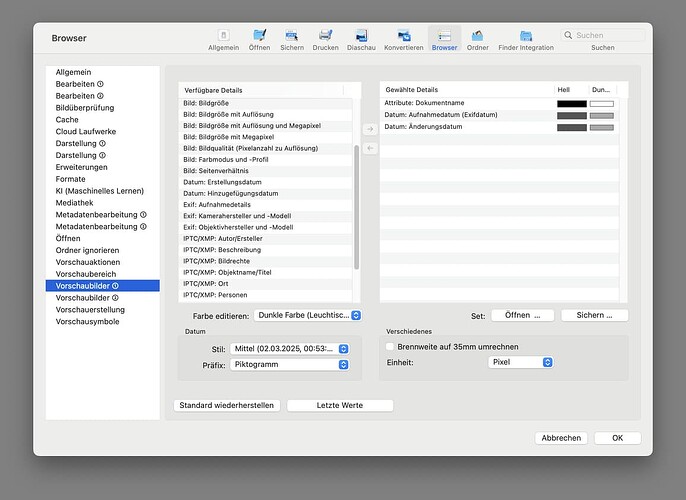
Task: Select Erweiterungen in the sidebar
Action: 102,167
